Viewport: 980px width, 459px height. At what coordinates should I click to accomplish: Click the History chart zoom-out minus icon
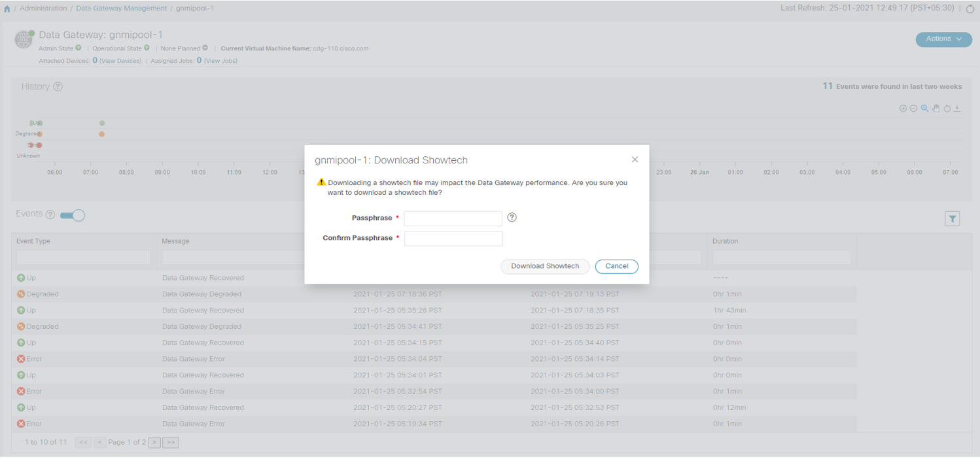[913, 109]
